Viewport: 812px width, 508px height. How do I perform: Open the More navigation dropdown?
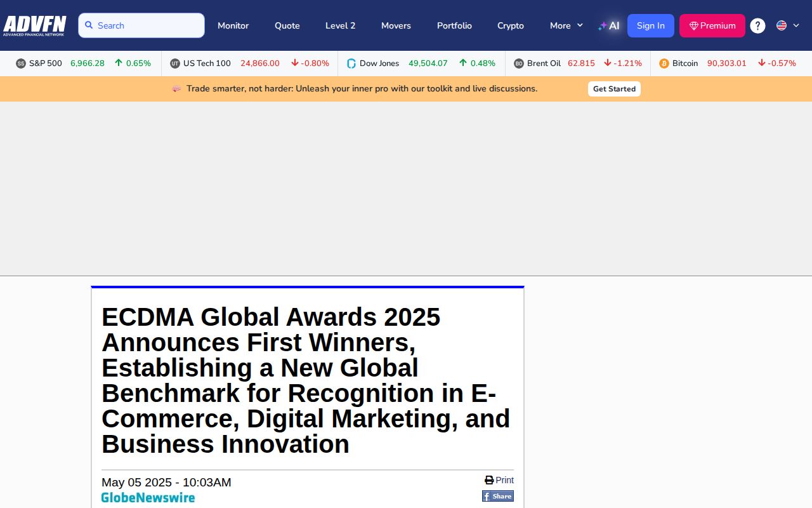(x=565, y=25)
